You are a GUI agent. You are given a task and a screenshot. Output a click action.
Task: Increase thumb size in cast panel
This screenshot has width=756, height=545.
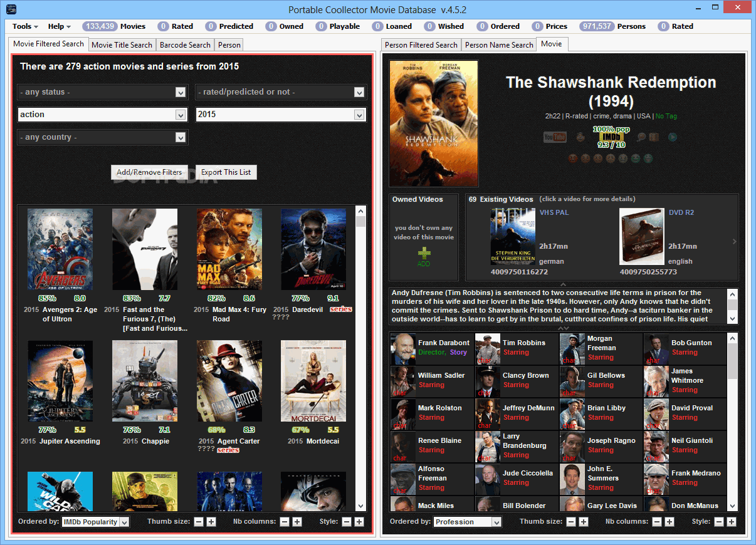[584, 522]
